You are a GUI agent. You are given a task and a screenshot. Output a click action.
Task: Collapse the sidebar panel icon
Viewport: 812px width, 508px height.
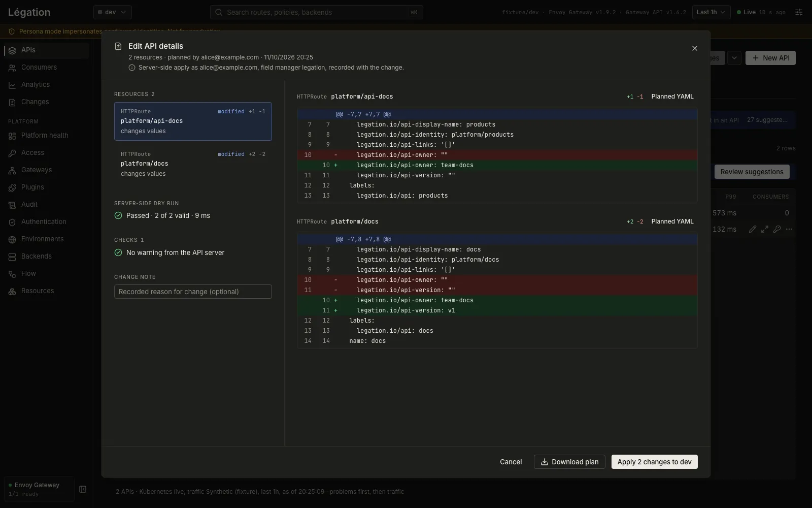pyautogui.click(x=83, y=489)
